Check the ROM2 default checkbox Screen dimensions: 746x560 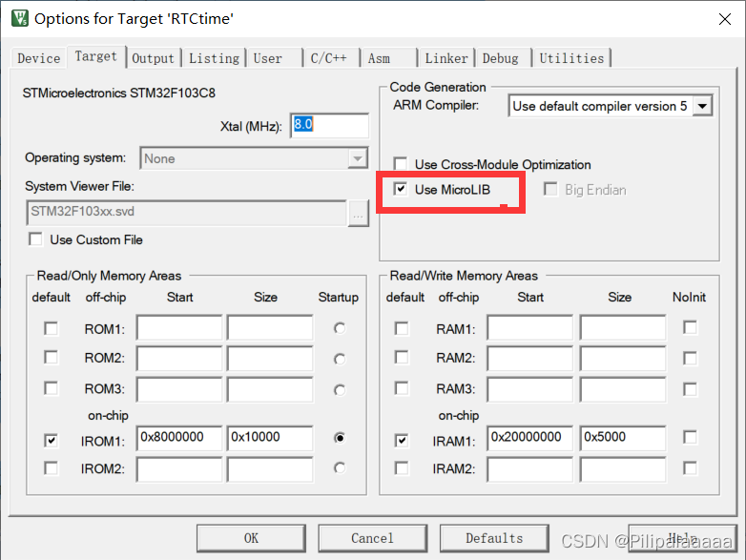click(x=51, y=358)
